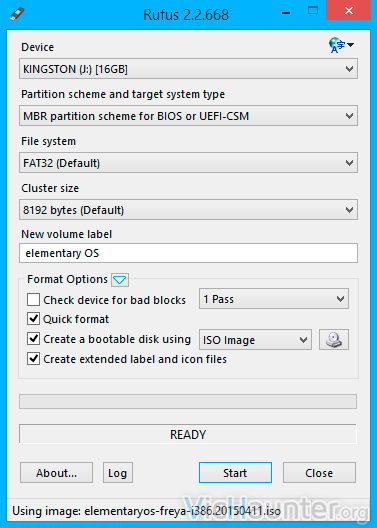Image resolution: width=377 pixels, height=528 pixels.
Task: Open the FAT32 file system dropdown
Action: click(188, 163)
